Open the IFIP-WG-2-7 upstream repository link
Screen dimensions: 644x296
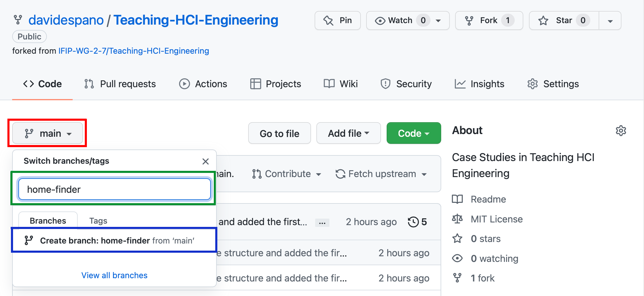(134, 51)
